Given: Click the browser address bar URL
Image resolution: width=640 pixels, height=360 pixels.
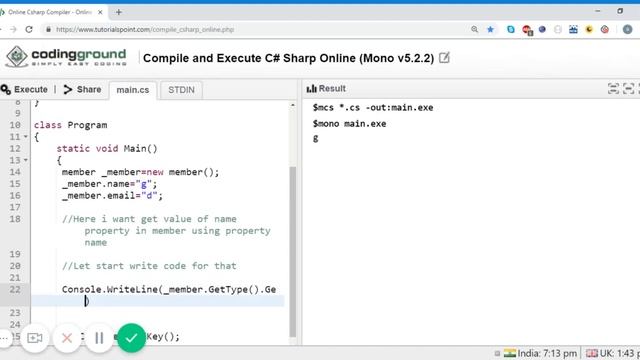Looking at the screenshot, I should coord(145,29).
